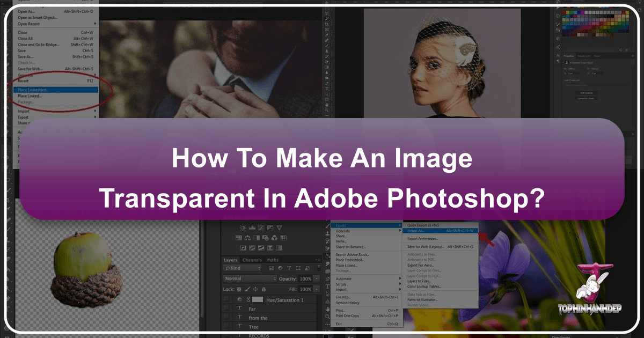Filter layers by type using the T filter icon
This screenshot has width=644, height=338.
pos(289,268)
